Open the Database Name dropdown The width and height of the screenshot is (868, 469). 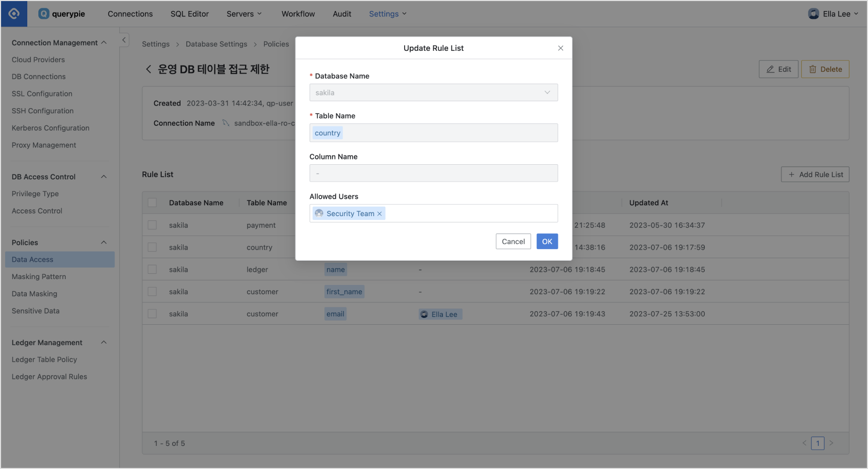[x=433, y=93]
